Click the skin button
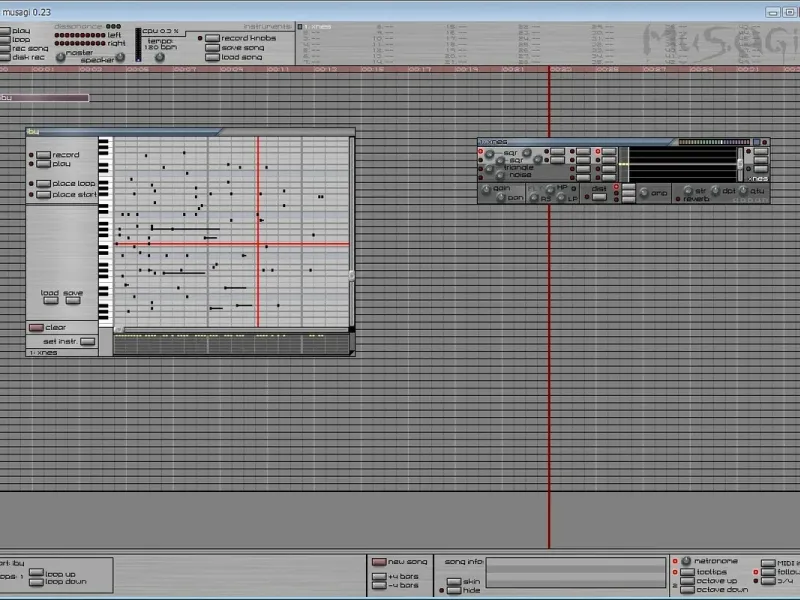 click(454, 582)
